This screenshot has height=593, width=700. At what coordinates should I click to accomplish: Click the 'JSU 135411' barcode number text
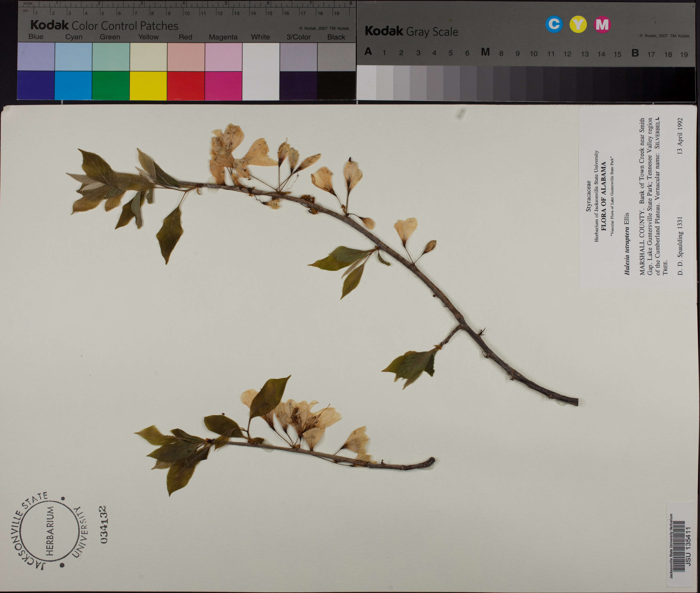coord(688,546)
